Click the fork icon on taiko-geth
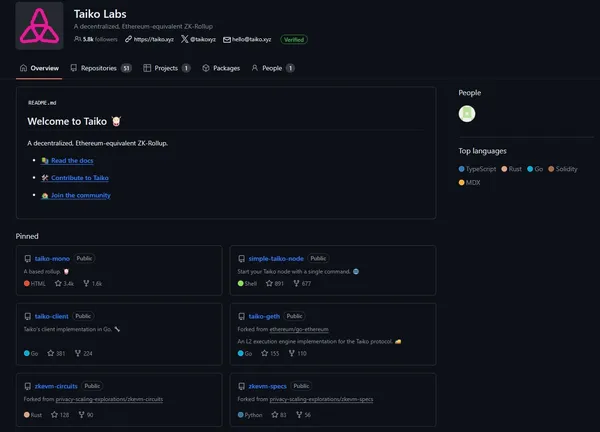This screenshot has width=600, height=432. (x=292, y=353)
